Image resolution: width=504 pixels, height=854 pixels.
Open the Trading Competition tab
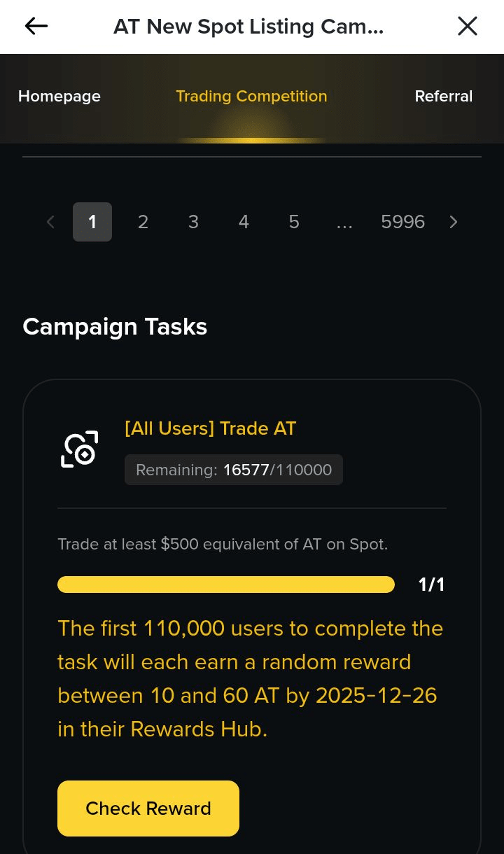[251, 97]
